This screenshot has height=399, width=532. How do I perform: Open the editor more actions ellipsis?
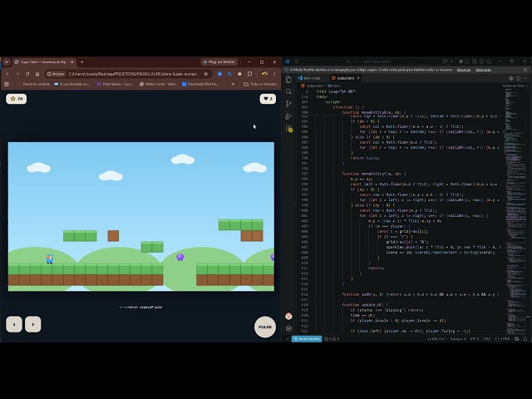click(x=525, y=78)
